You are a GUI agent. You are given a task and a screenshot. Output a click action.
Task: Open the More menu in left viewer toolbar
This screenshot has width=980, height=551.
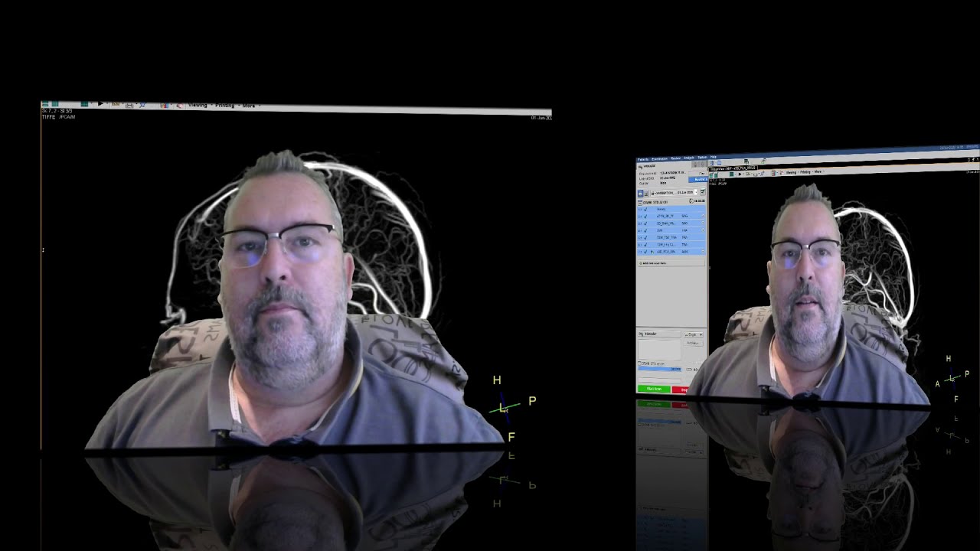(248, 106)
